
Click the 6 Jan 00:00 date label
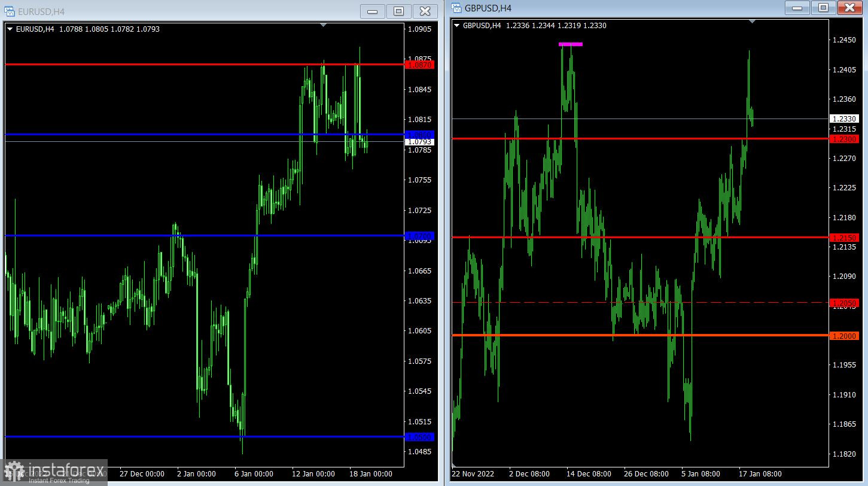coord(254,474)
